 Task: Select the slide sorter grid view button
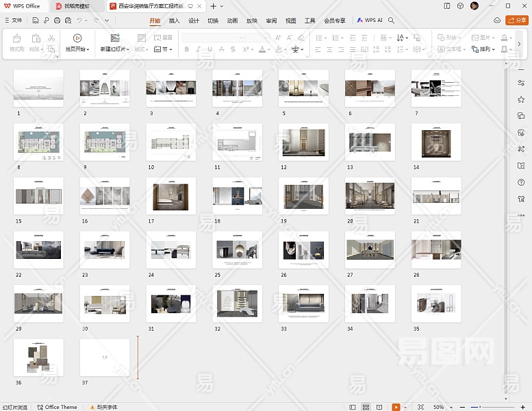(367, 407)
